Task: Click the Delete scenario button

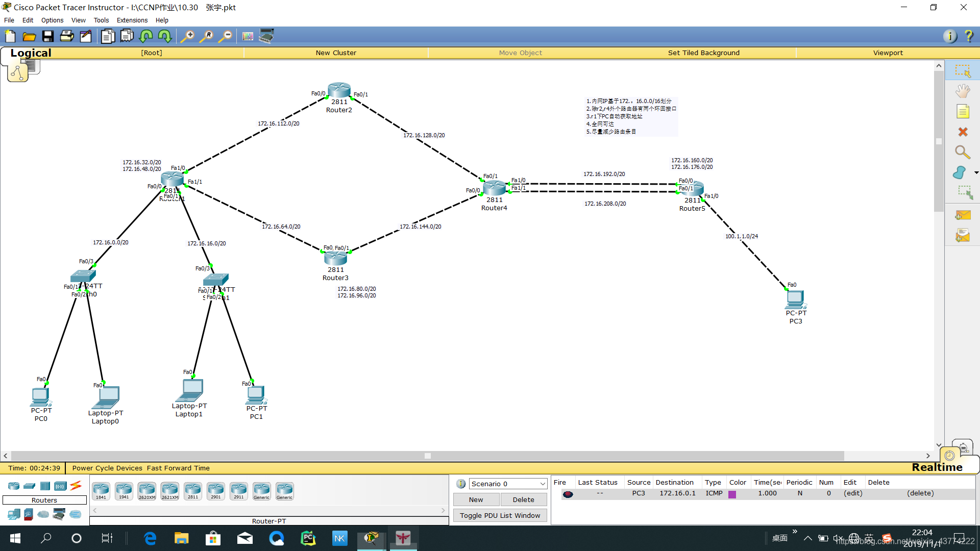Action: [x=524, y=498]
